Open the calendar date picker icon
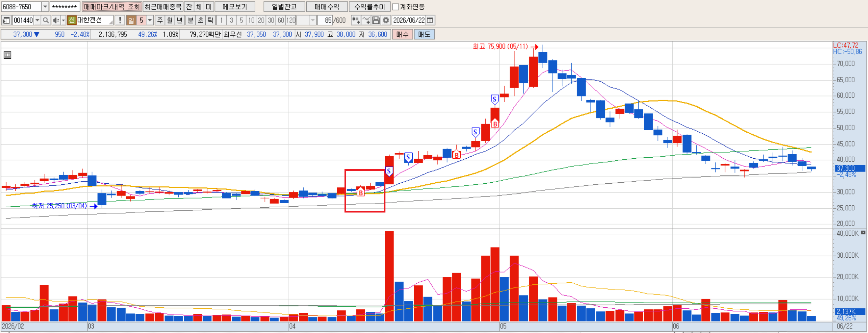The width and height of the screenshot is (868, 333). (430, 20)
